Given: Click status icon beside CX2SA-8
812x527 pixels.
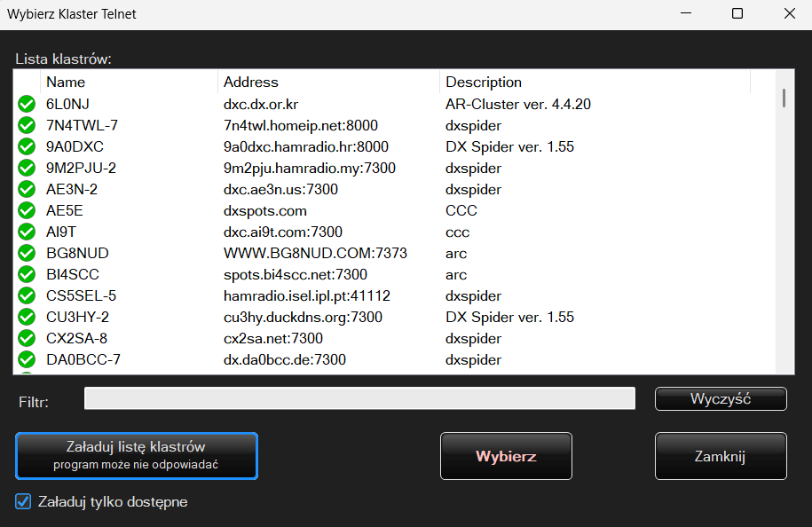Looking at the screenshot, I should (x=27, y=339).
